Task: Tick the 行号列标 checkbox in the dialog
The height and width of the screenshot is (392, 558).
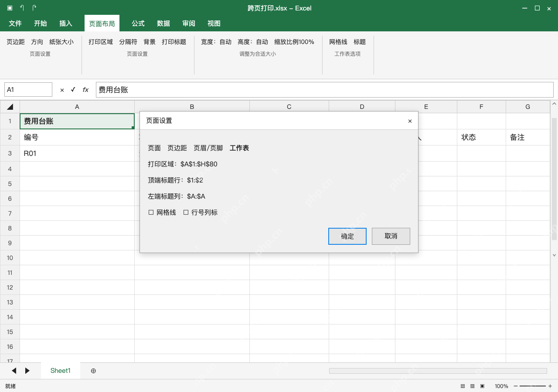Action: [x=186, y=213]
